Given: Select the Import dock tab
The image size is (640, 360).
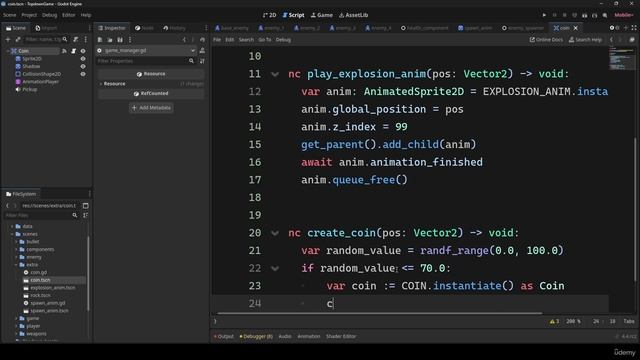Looking at the screenshot, I should point(46,28).
